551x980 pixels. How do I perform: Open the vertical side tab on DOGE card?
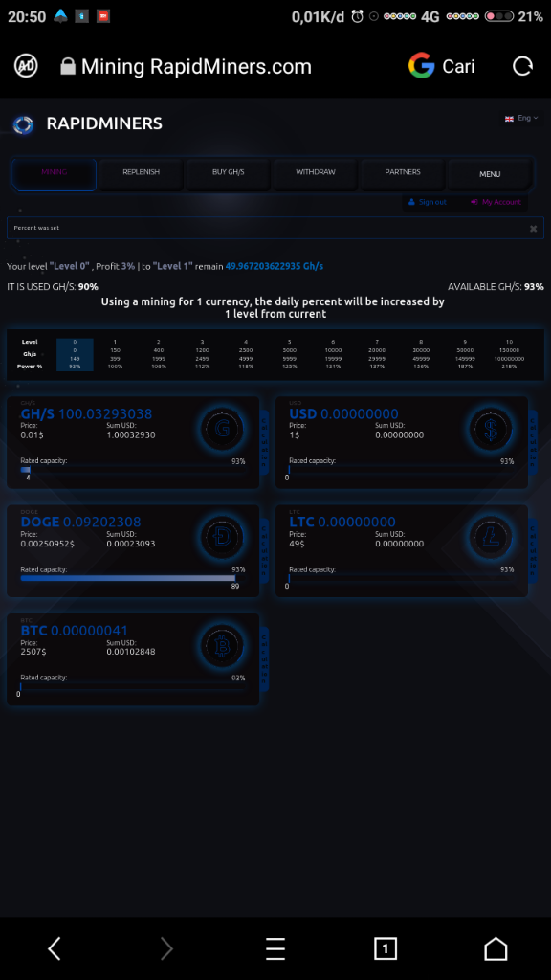click(264, 551)
